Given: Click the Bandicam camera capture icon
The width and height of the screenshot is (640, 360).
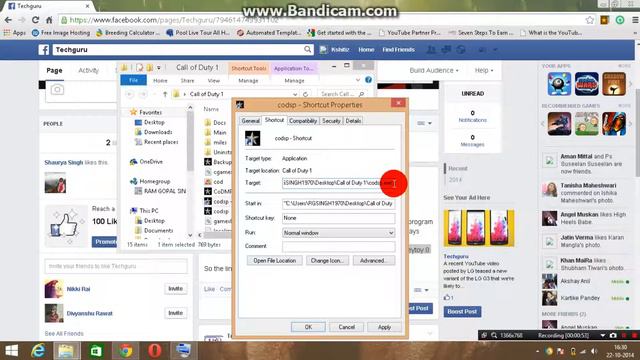Looking at the screenshot, I should coord(613,335).
